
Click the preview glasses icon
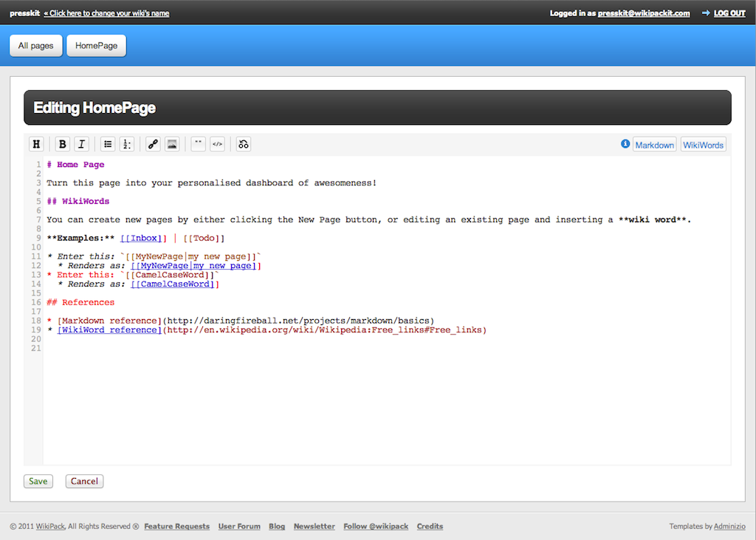pos(244,144)
